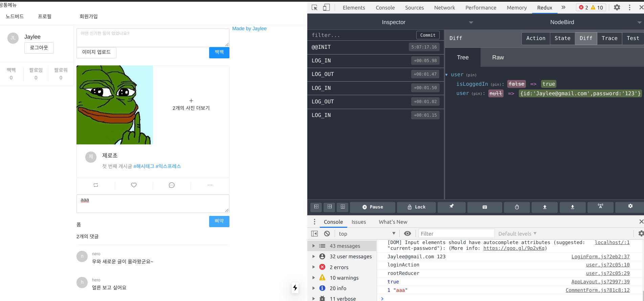Viewport: 644px width, 301px height.
Task: Open the Redux dispatcher keyboard icon
Action: [485, 207]
